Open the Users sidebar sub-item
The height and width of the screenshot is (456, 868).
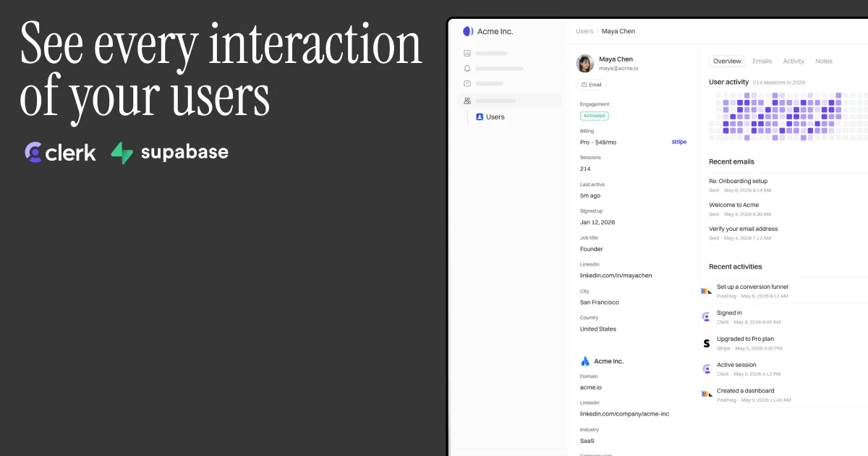[x=495, y=117]
